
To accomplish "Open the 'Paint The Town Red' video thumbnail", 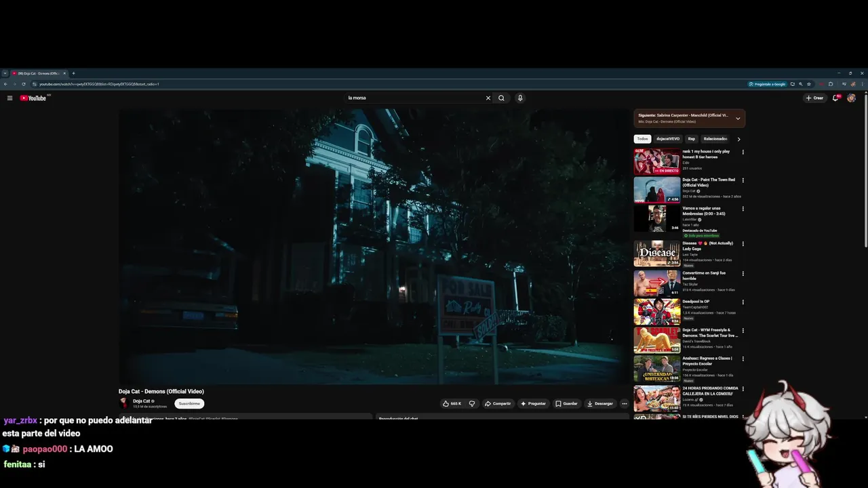I will tap(657, 190).
